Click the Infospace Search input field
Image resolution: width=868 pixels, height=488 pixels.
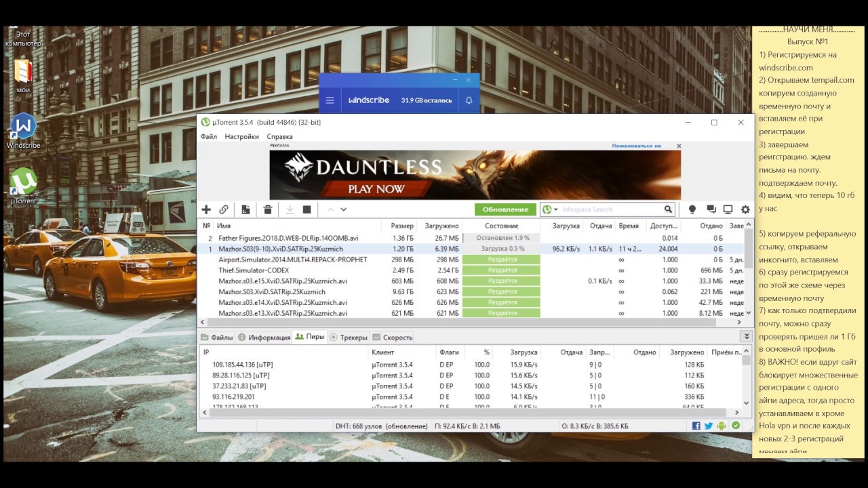coord(611,209)
